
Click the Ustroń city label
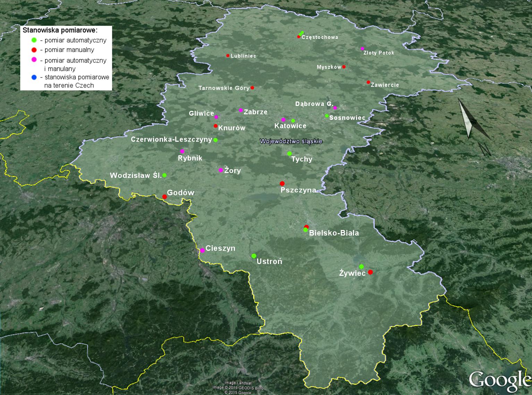click(x=269, y=262)
